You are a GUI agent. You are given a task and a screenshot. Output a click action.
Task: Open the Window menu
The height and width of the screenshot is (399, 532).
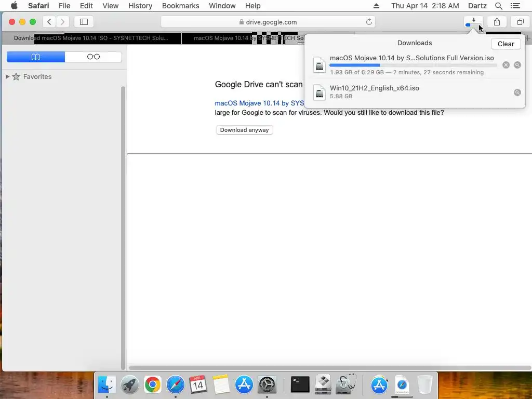point(222,6)
